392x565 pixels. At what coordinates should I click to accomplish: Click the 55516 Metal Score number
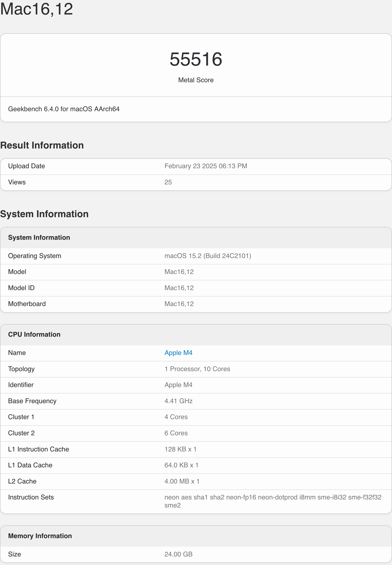(x=196, y=59)
